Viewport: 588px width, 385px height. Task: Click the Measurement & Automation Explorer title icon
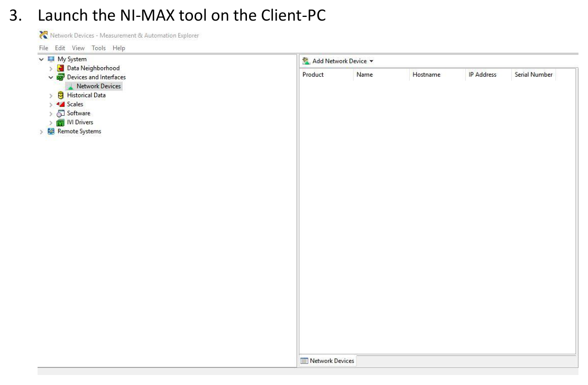(x=43, y=35)
